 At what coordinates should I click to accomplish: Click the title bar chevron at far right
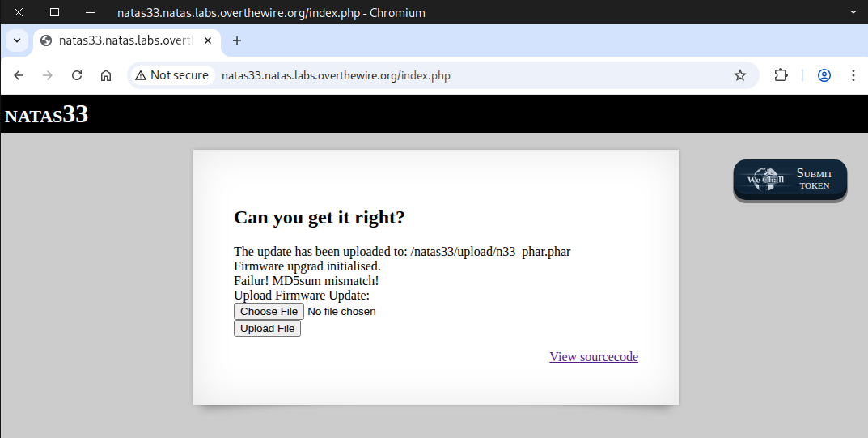pos(852,12)
